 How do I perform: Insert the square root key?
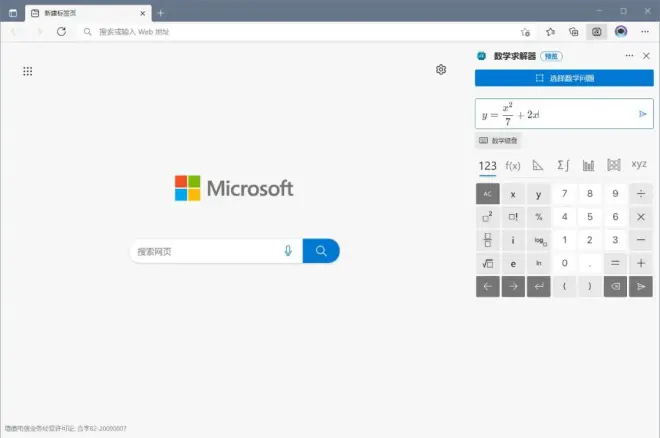[x=488, y=263]
